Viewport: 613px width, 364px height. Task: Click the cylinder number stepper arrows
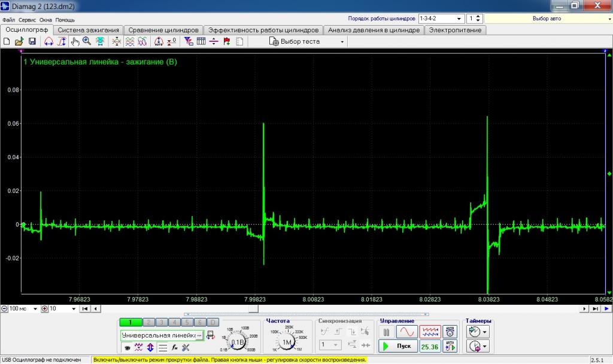coord(478,19)
